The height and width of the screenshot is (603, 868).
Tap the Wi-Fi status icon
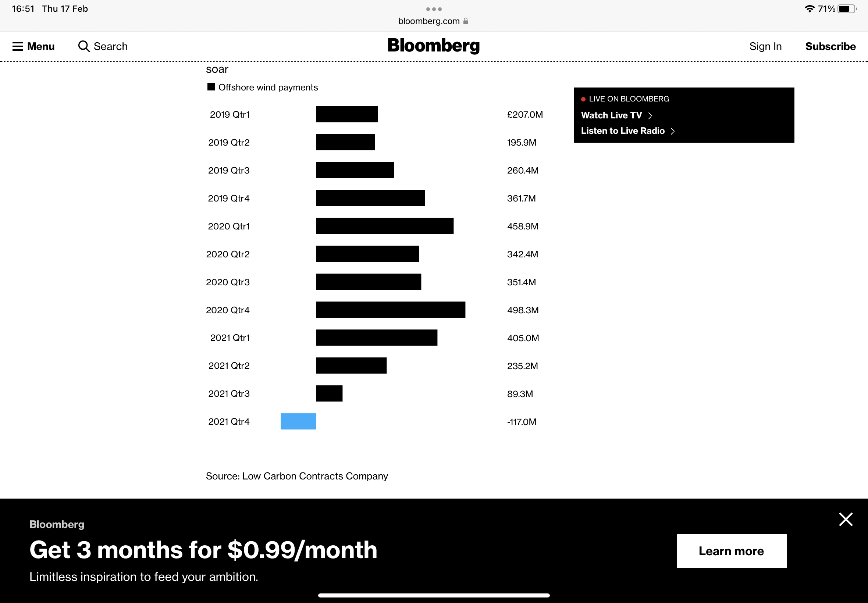[809, 9]
